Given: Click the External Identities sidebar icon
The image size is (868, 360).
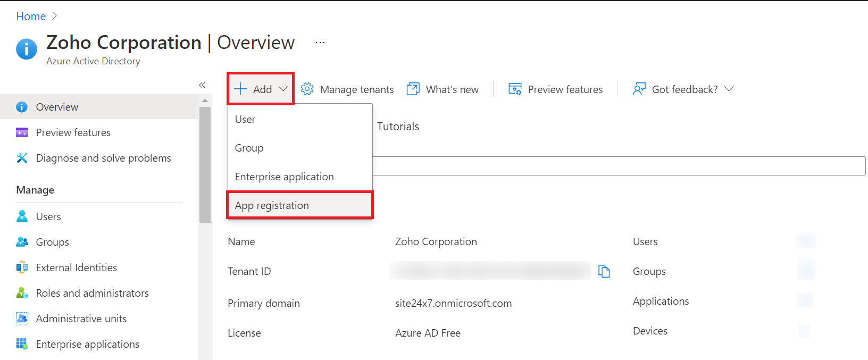Looking at the screenshot, I should 22,267.
